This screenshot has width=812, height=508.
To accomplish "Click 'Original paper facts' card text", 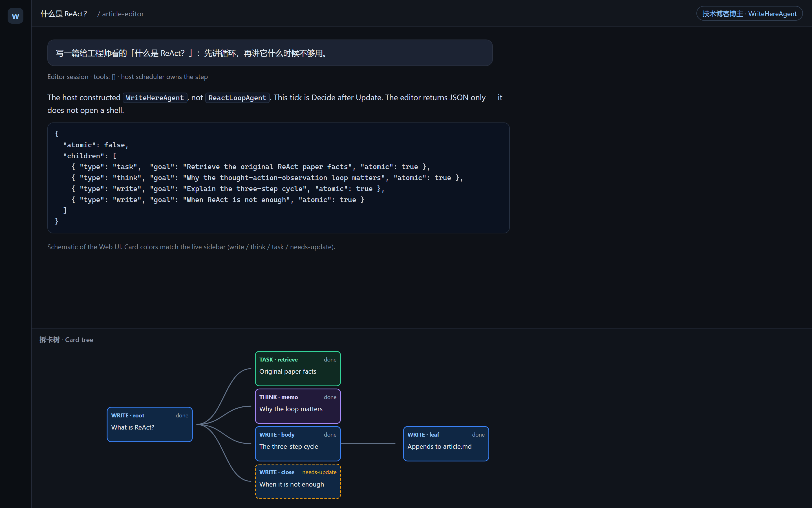I will [288, 372].
